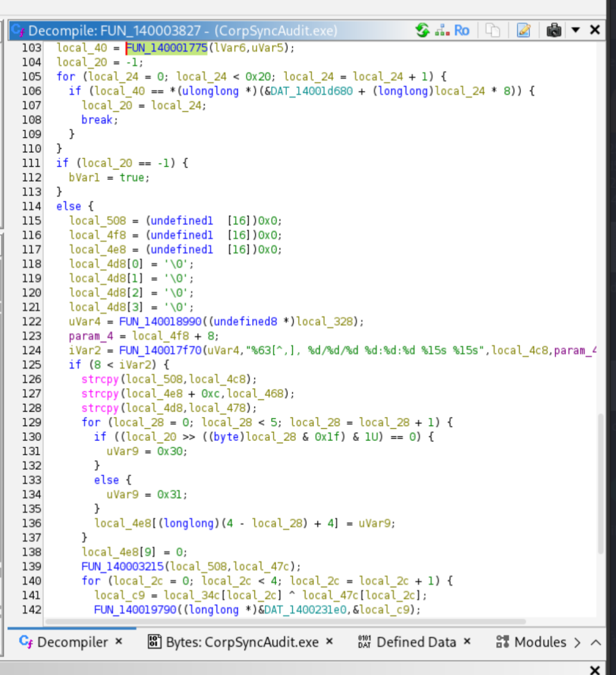Close the Bytes: CorpSyncAudit.exe tab
Viewport: 616px width, 675px height.
click(329, 641)
